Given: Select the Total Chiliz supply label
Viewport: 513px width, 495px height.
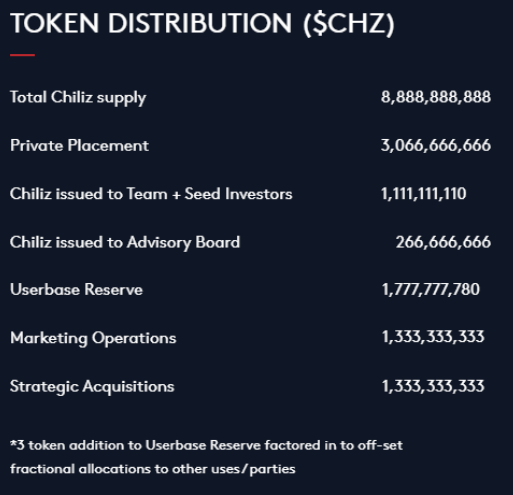Looking at the screenshot, I should point(78,98).
